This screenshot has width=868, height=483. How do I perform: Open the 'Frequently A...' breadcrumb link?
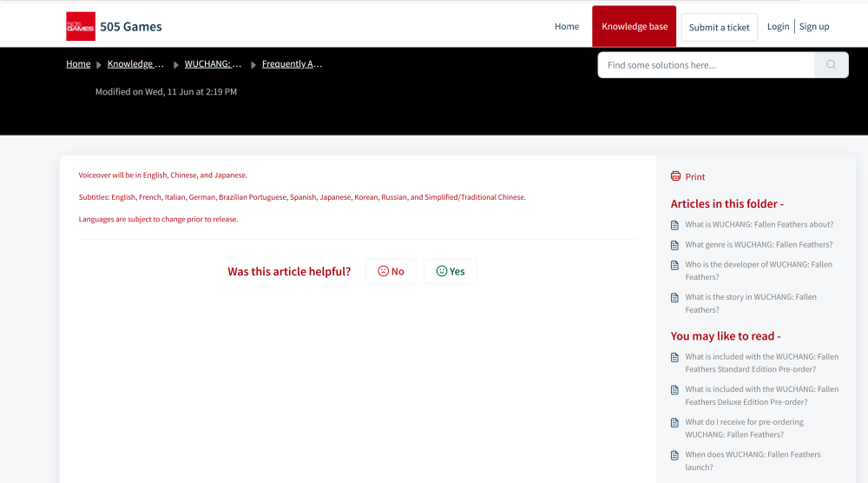pos(292,64)
